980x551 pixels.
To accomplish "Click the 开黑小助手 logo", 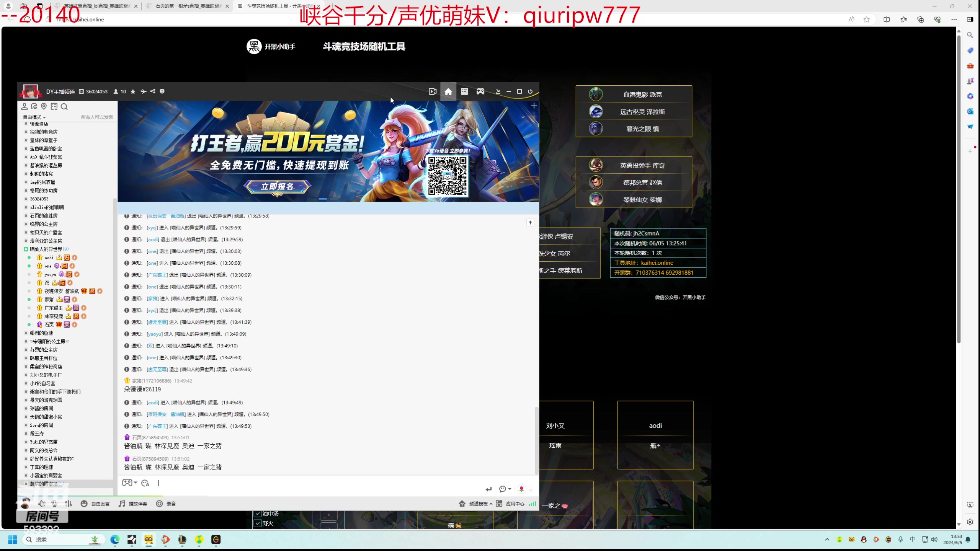I will coord(271,46).
